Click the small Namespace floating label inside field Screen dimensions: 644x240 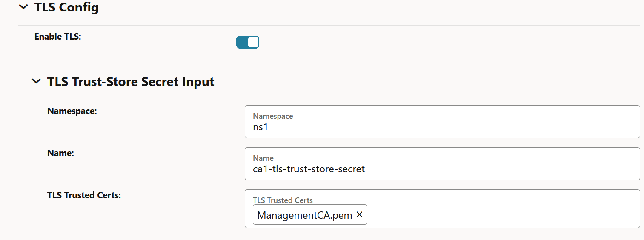273,116
